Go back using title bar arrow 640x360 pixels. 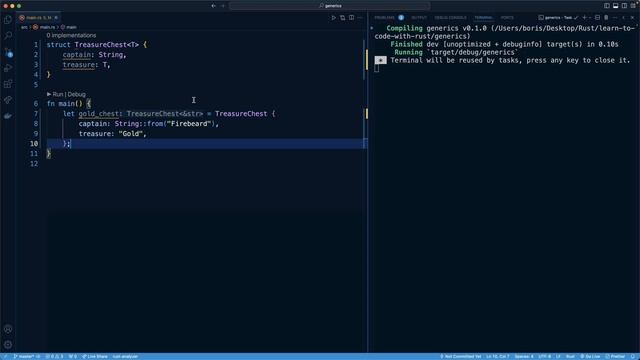[213, 6]
